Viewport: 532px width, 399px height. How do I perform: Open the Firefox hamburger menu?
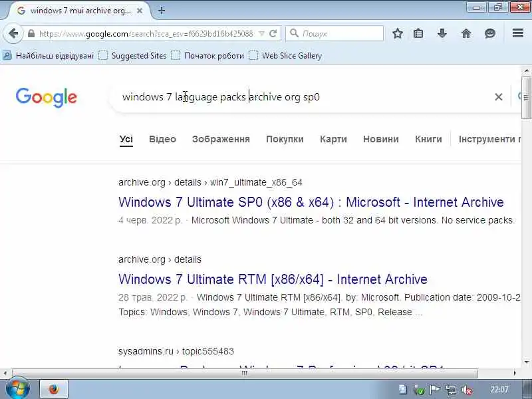coord(518,33)
